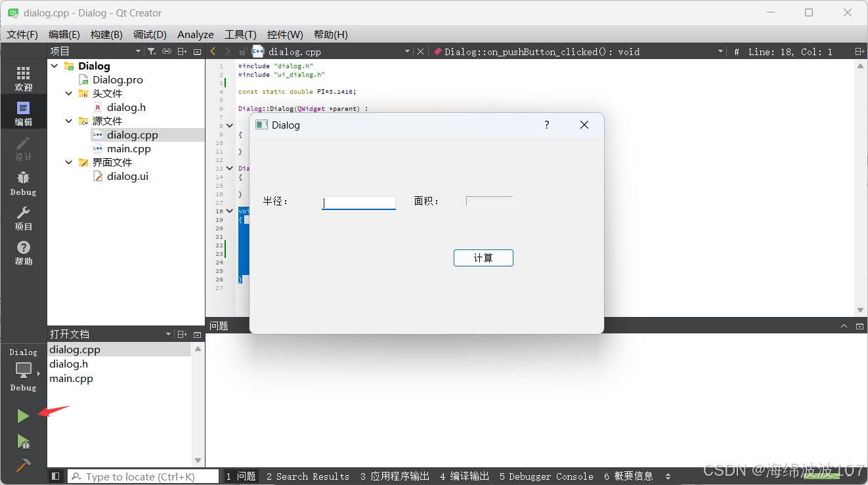Open the 帮助(H) help menu
Screen dimensions: 868x485
tap(331, 34)
